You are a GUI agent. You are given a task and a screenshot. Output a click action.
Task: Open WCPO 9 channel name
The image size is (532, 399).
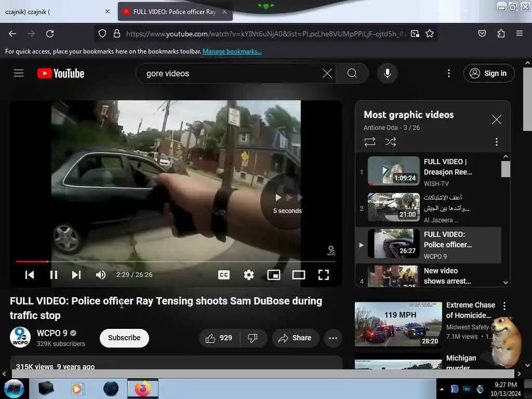[x=52, y=333]
